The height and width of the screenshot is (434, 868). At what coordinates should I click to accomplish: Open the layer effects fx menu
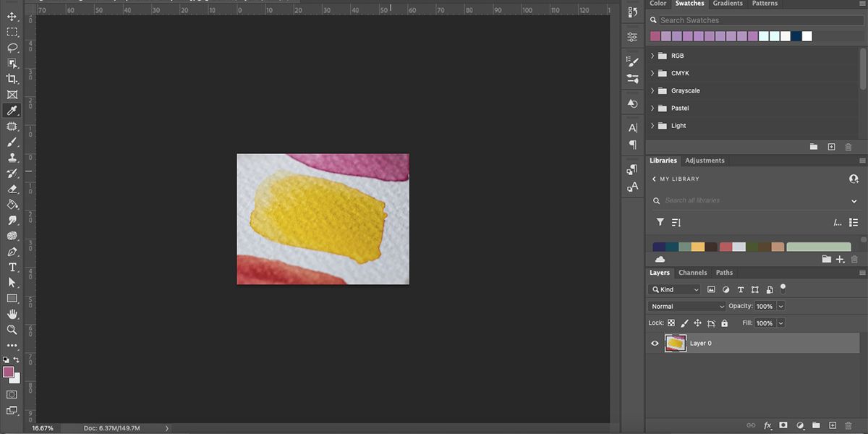(x=767, y=425)
